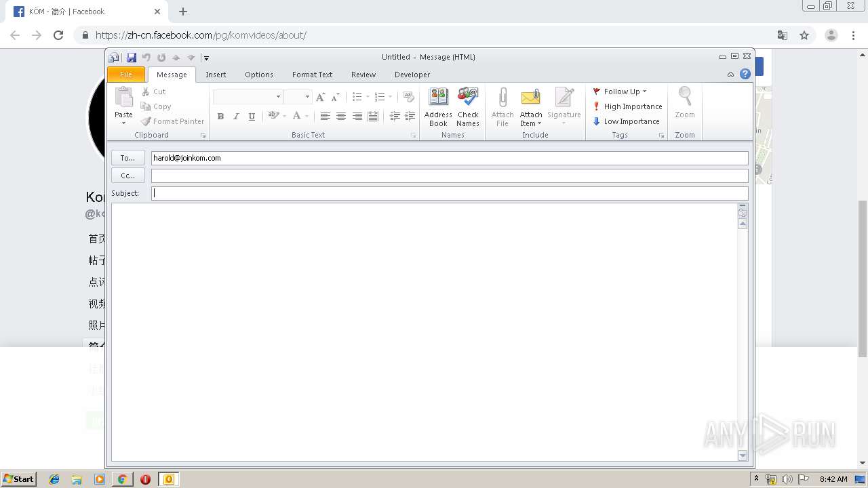868x488 pixels.
Task: Click Shrink Font icon
Action: pos(335,97)
